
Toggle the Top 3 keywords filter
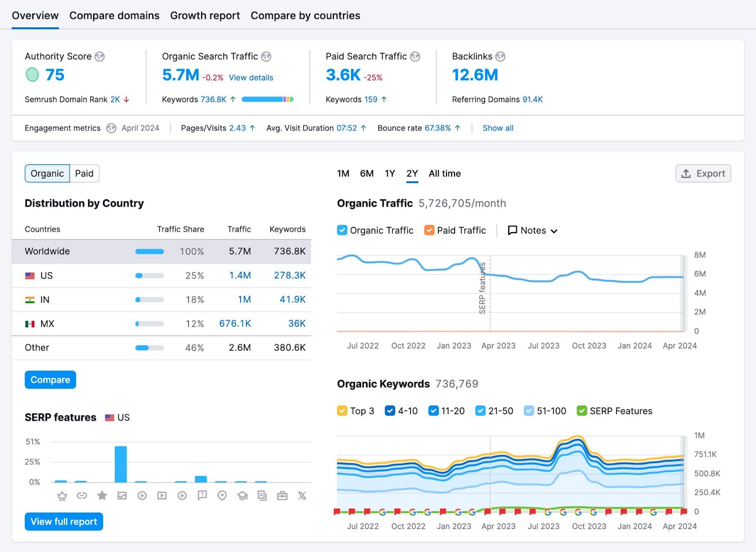(x=342, y=411)
